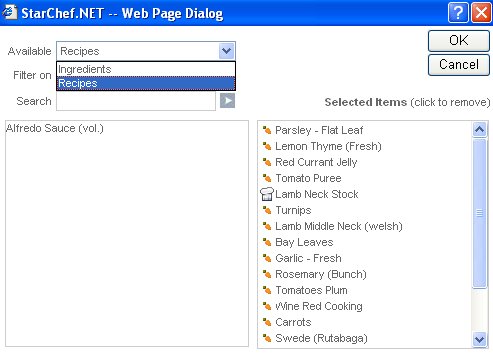Image resolution: width=493 pixels, height=364 pixels.
Task: Click carrot icon beside Rosemary (Bunch)
Action: (267, 274)
